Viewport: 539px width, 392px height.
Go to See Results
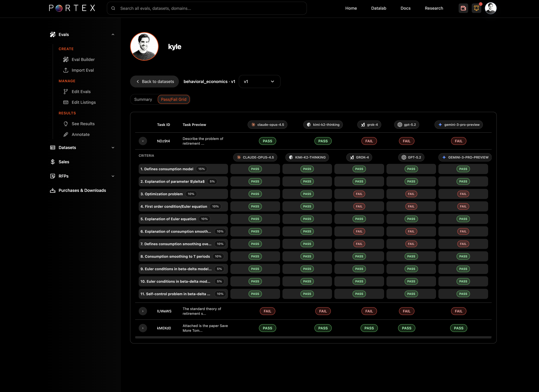[x=83, y=124]
